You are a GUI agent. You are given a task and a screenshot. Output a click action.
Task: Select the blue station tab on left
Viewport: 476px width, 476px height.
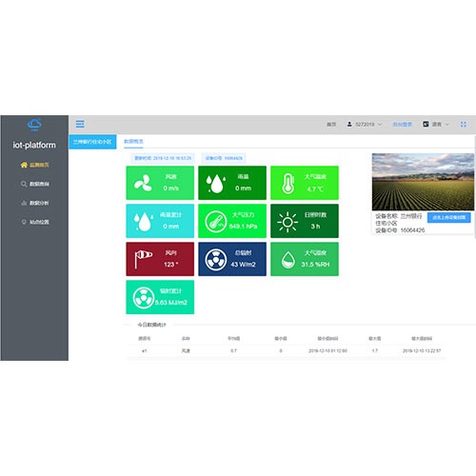(92, 142)
